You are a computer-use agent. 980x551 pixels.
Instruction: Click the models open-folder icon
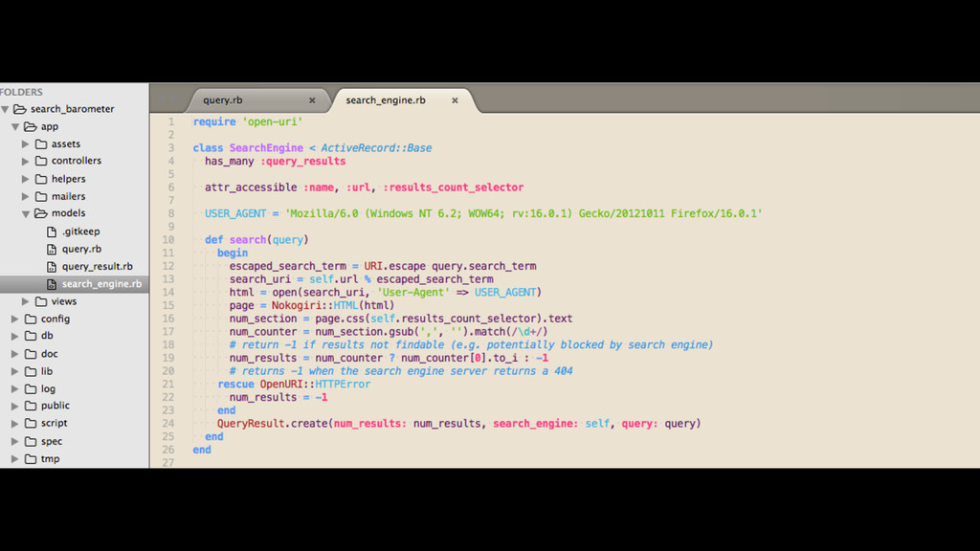tap(41, 213)
